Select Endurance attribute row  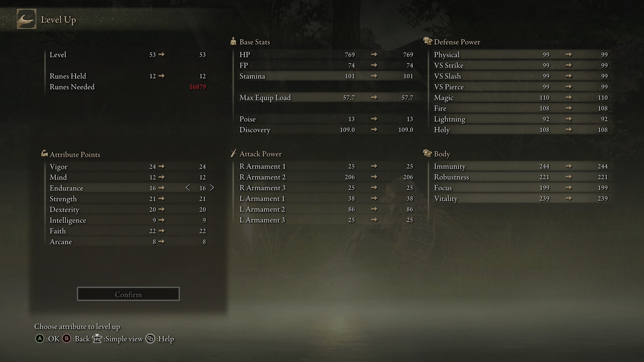pos(128,187)
